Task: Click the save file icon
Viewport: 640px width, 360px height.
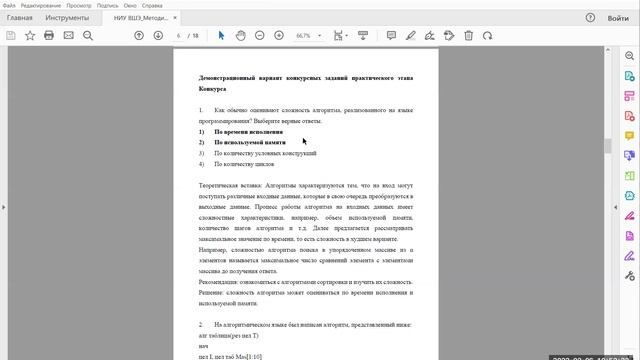Action: [11, 36]
